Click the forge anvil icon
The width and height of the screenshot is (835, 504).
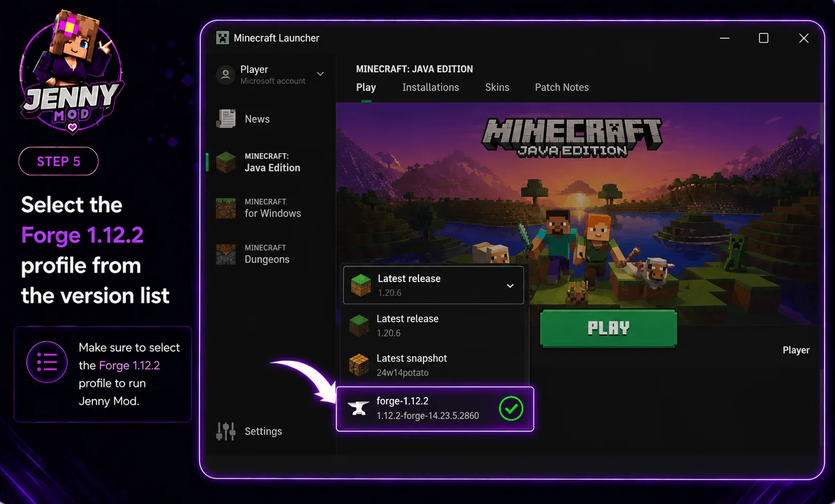[358, 408]
